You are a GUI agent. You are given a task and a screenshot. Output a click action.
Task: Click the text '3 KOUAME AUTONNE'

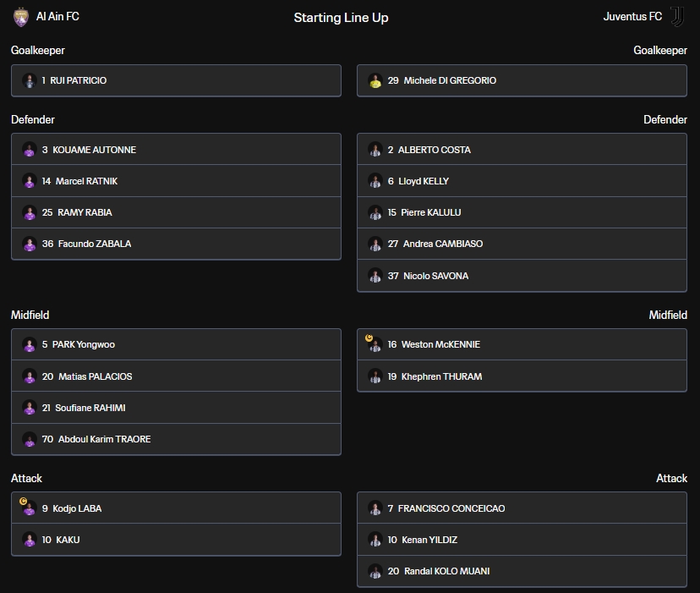click(x=89, y=150)
